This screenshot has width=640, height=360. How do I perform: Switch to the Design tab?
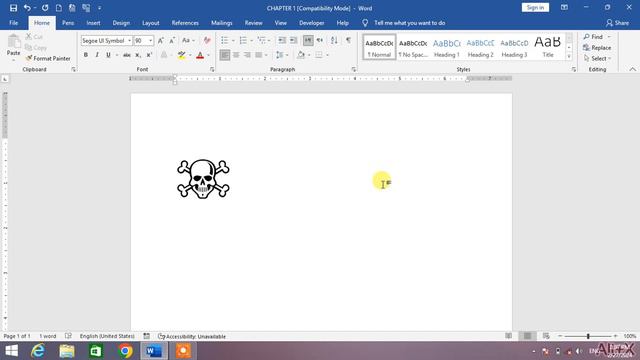(121, 23)
